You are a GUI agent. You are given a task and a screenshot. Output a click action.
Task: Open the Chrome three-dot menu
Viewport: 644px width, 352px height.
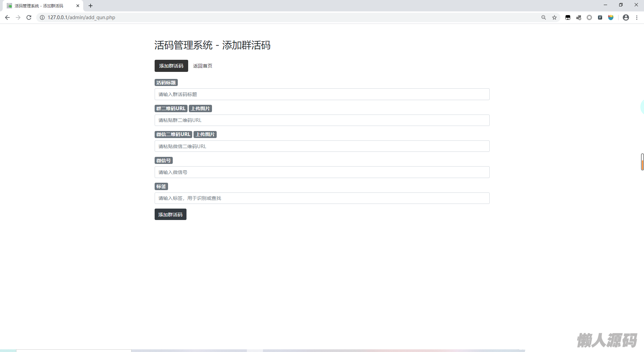pyautogui.click(x=637, y=17)
